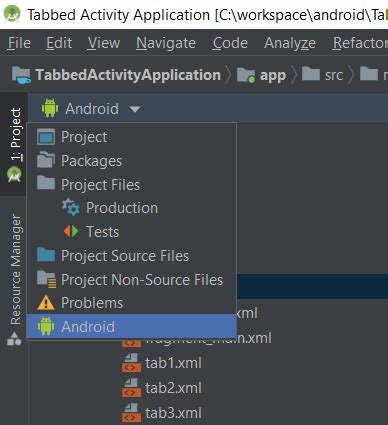The width and height of the screenshot is (388, 425).
Task: Click the Project Source Files blue folder icon
Action: 46,254
